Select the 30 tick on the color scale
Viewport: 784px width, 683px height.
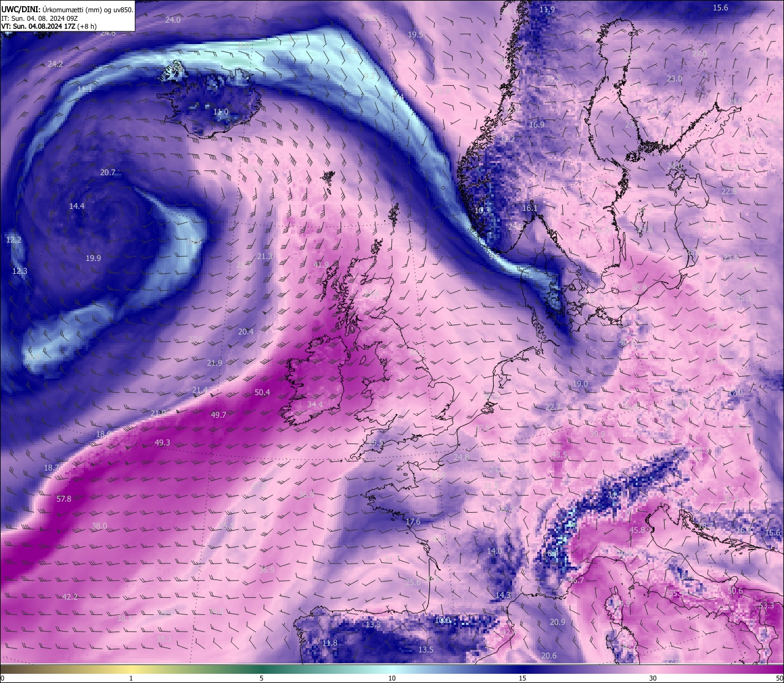click(653, 678)
